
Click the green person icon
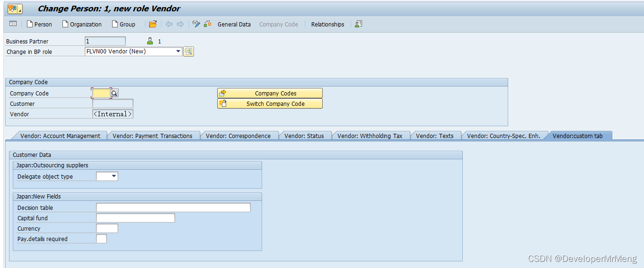150,41
